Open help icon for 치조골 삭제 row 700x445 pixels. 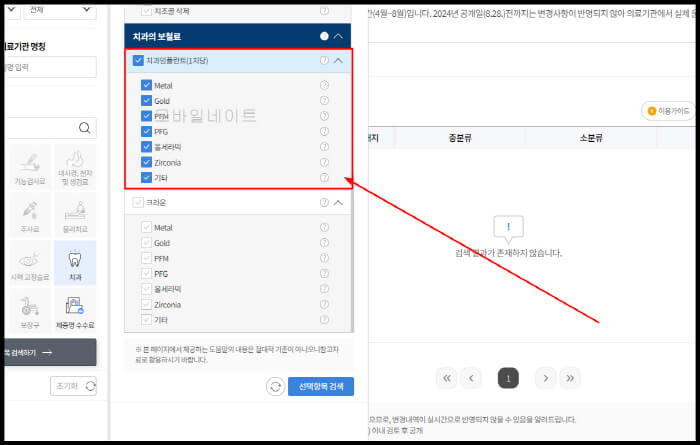tap(324, 11)
